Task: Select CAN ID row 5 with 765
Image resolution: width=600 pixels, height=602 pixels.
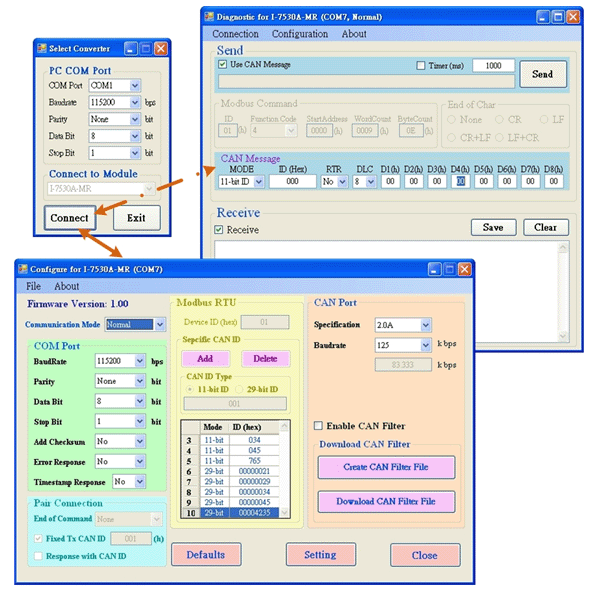Action: [232, 461]
